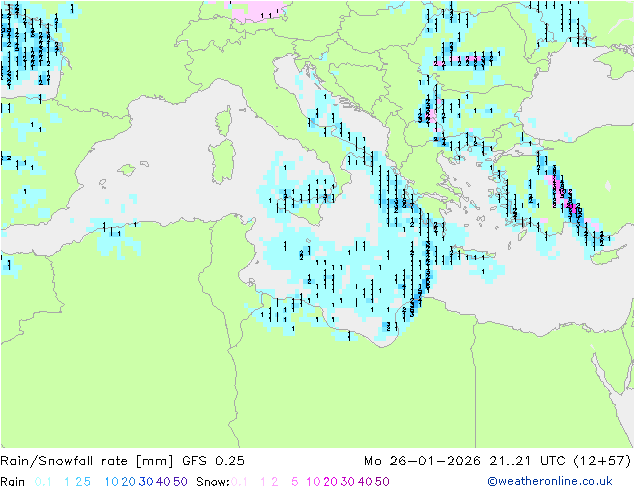Open the weatheronline.co.uk copyright link

(x=550, y=481)
